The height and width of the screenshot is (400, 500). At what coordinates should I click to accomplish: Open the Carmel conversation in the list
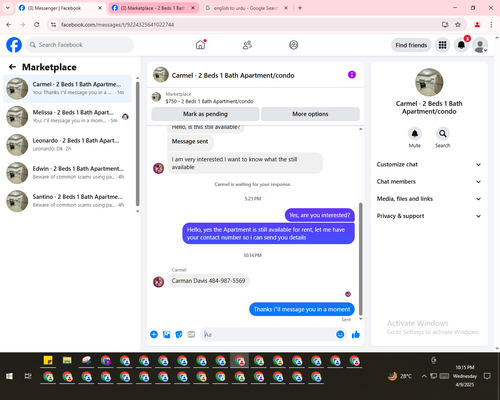(67, 89)
